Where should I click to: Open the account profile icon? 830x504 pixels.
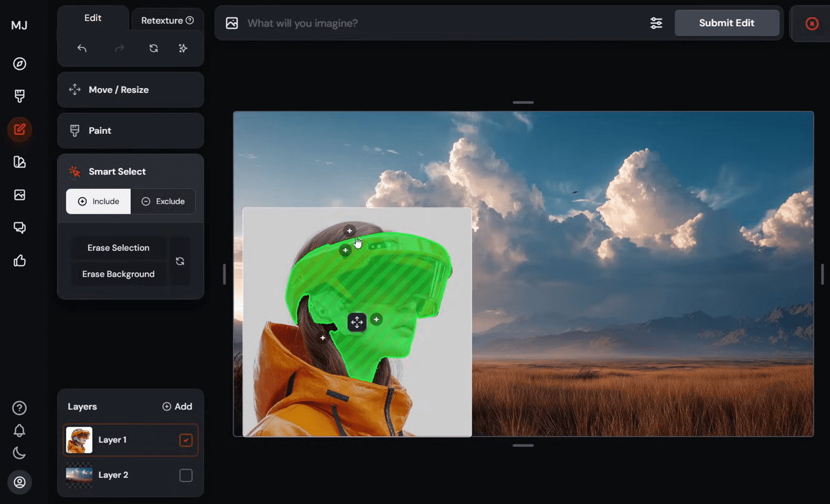pos(19,482)
